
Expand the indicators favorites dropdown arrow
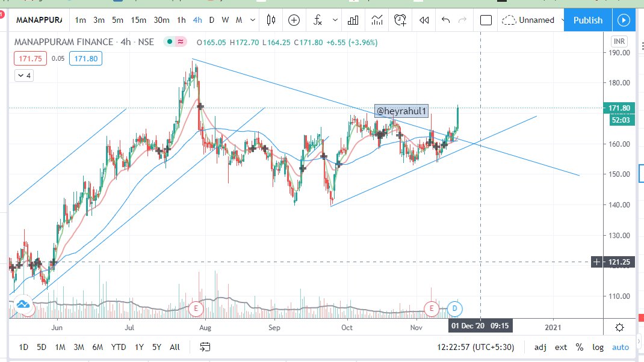(x=335, y=20)
